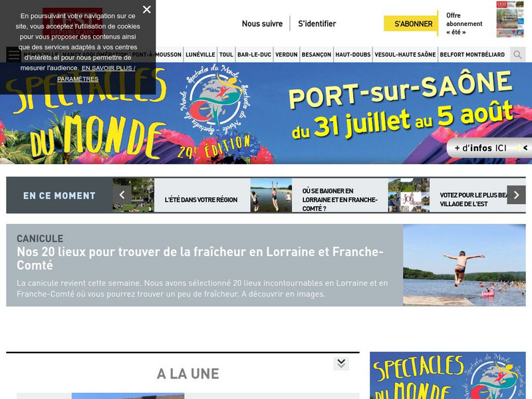Go to BELFORT MONTBÉLIARD section

472,55
